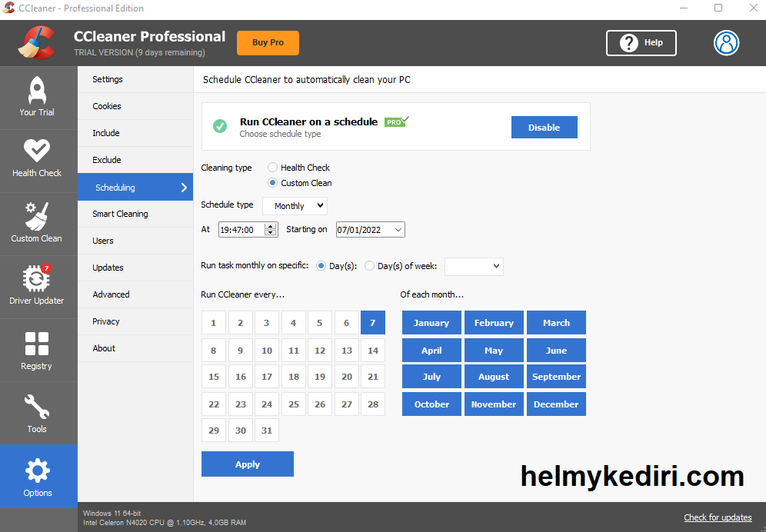Increase time with the up stepper arrow
The width and height of the screenshot is (766, 532).
point(270,226)
